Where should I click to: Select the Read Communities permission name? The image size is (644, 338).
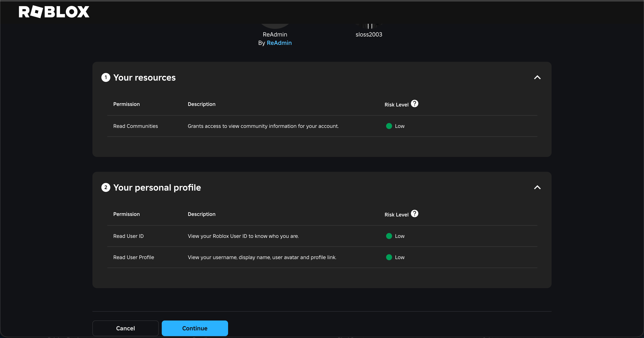(135, 126)
